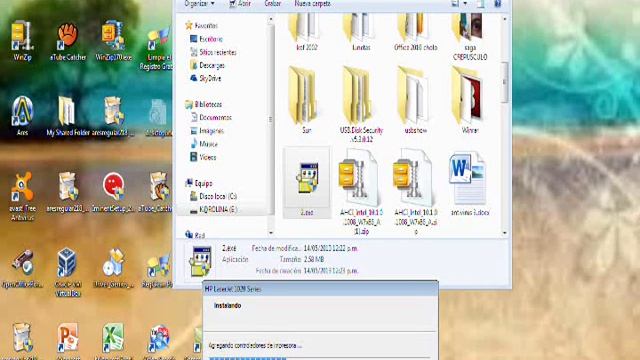The width and height of the screenshot is (640, 360).
Task: Open the Office 2010 cholo folder
Action: point(416,32)
